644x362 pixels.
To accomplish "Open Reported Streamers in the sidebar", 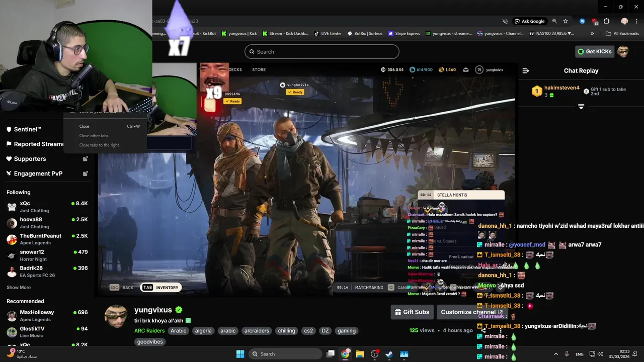I will coord(35,144).
